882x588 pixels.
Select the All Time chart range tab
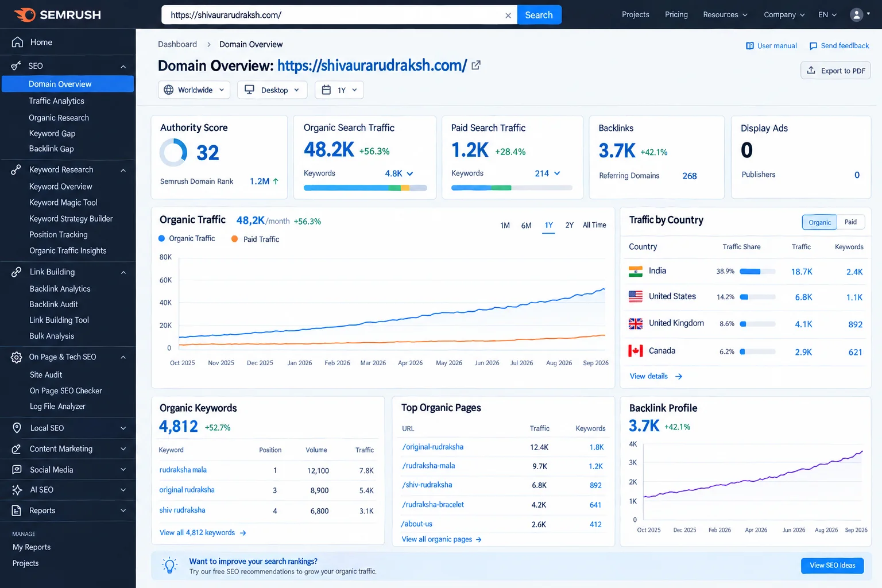click(594, 225)
